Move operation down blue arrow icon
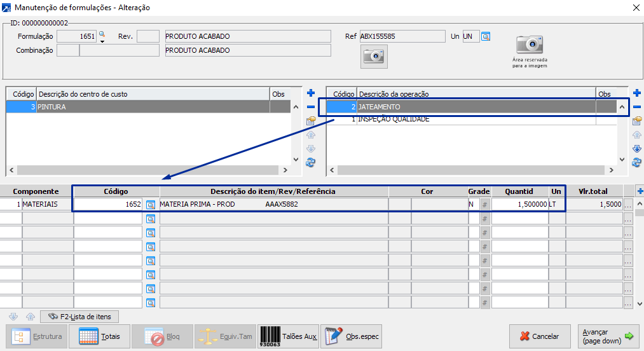This screenshot has width=644, height=351. pos(637,148)
